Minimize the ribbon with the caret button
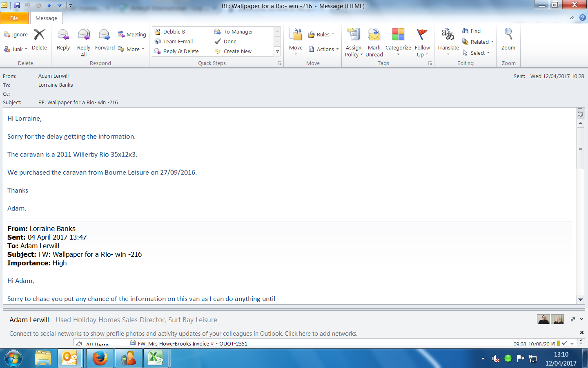 coord(572,18)
